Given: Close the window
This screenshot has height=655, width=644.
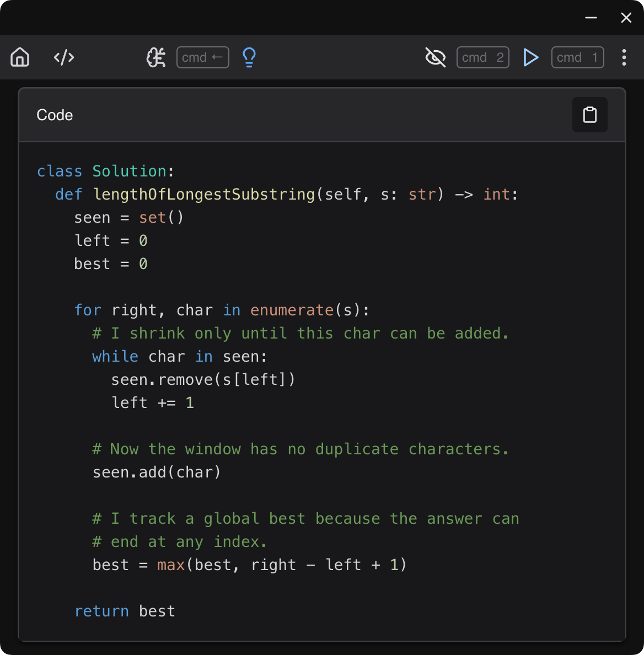Looking at the screenshot, I should tap(626, 18).
